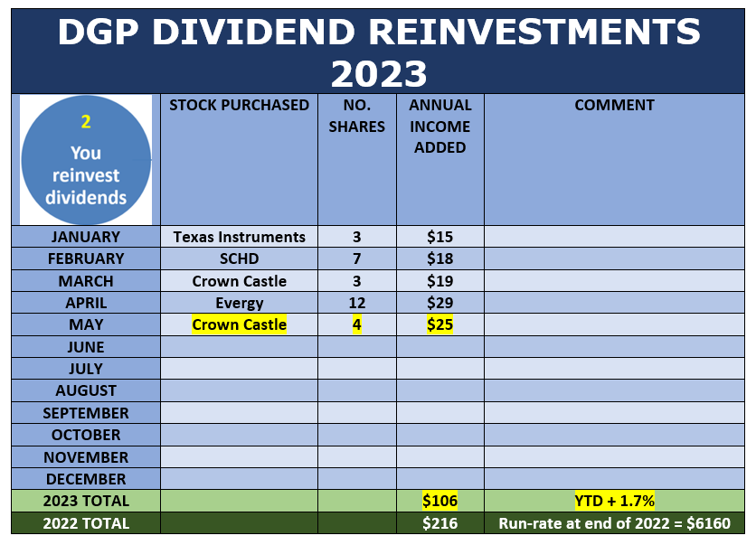This screenshot has height=545, width=756.
Task: Click highlighted Crown Castle in the MAY row
Action: 239,324
